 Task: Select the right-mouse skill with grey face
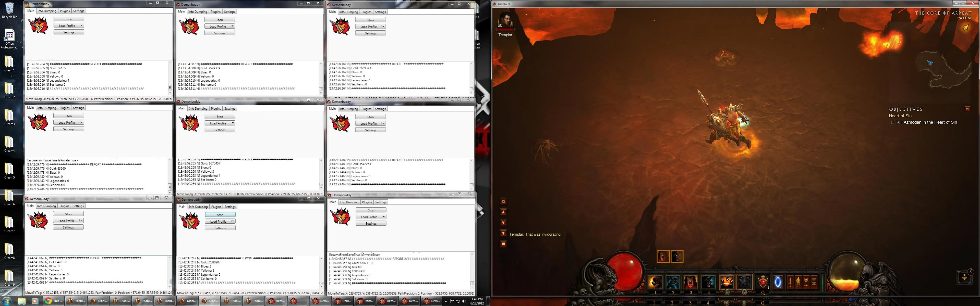pyautogui.click(x=745, y=282)
